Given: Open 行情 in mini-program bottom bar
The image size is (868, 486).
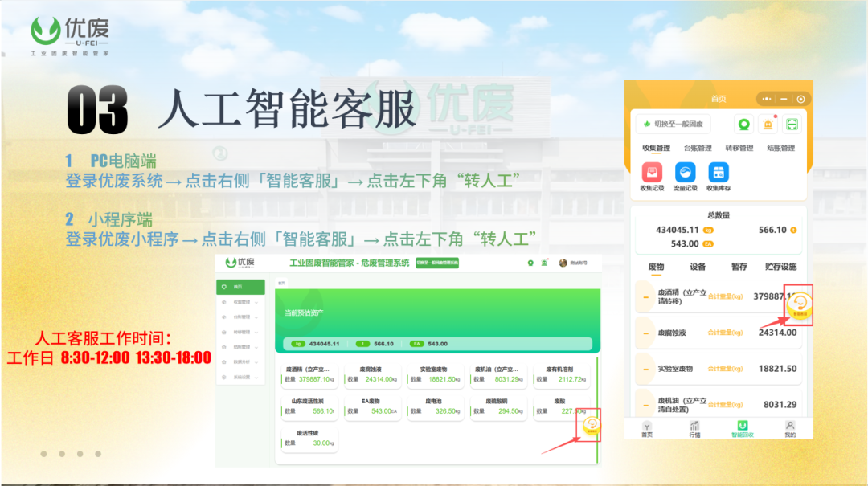Looking at the screenshot, I should [694, 430].
